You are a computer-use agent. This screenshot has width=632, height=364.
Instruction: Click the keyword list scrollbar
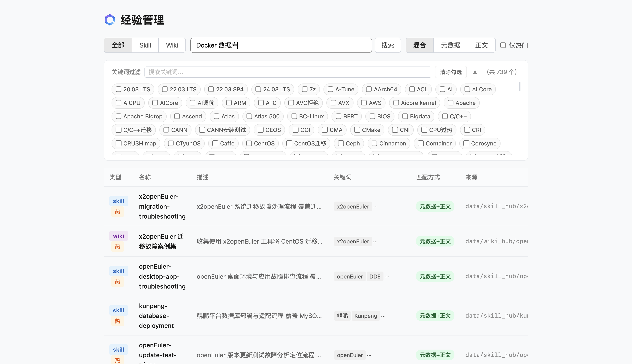(520, 86)
